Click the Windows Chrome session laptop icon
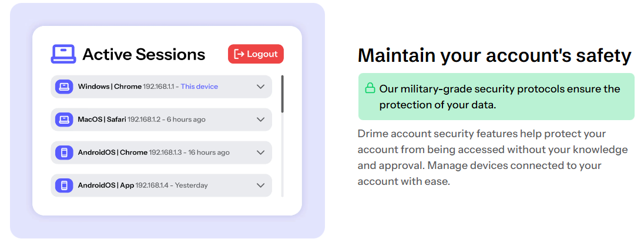 [x=64, y=87]
